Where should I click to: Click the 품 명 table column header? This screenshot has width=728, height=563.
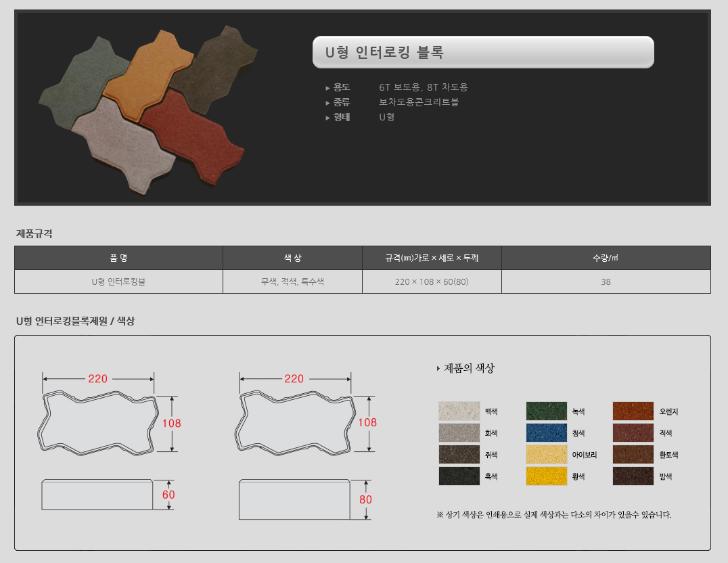tap(118, 258)
